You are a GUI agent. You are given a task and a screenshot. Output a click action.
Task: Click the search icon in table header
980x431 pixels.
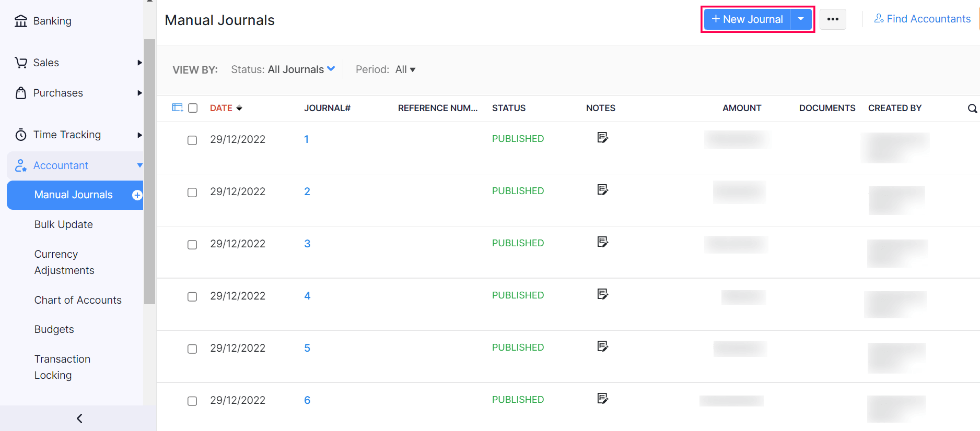(972, 109)
